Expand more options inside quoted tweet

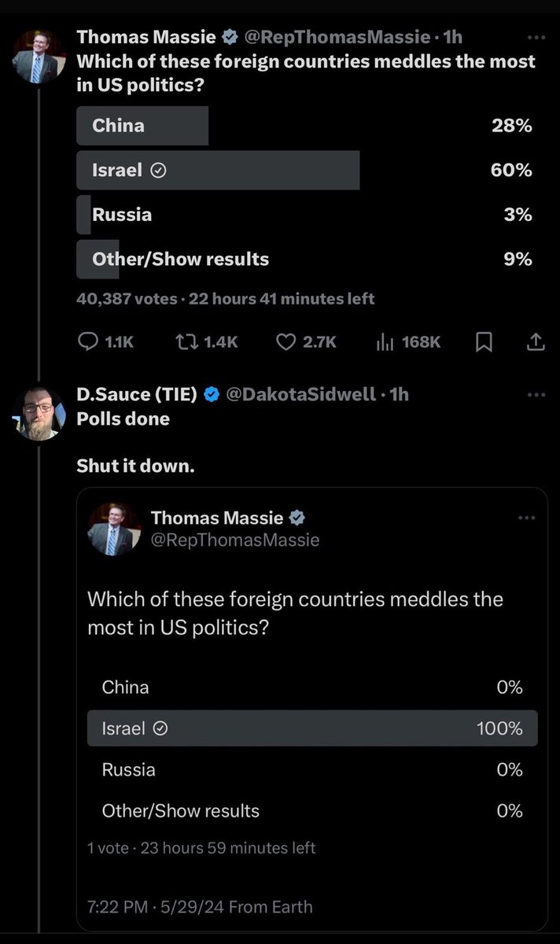526,518
